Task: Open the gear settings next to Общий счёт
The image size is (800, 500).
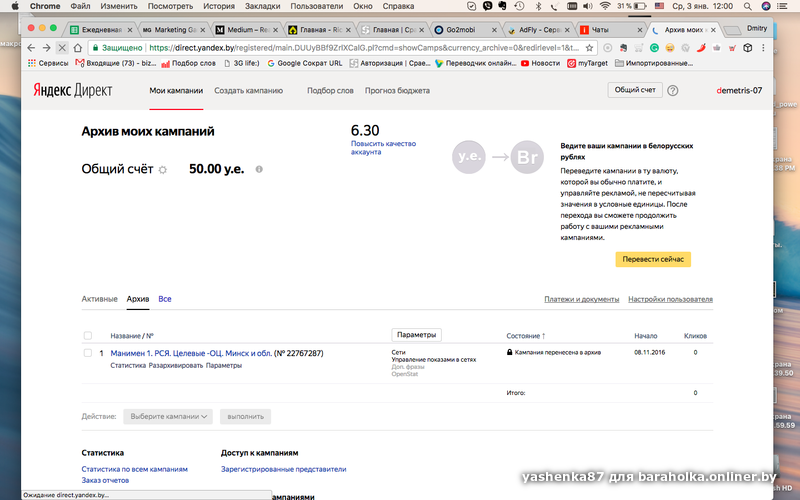Action: coord(163,170)
